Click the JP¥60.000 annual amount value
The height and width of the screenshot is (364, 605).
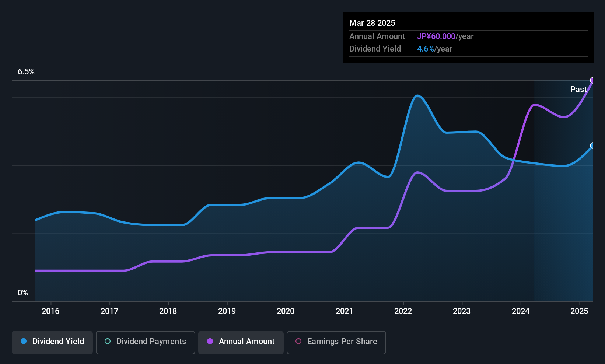point(436,36)
